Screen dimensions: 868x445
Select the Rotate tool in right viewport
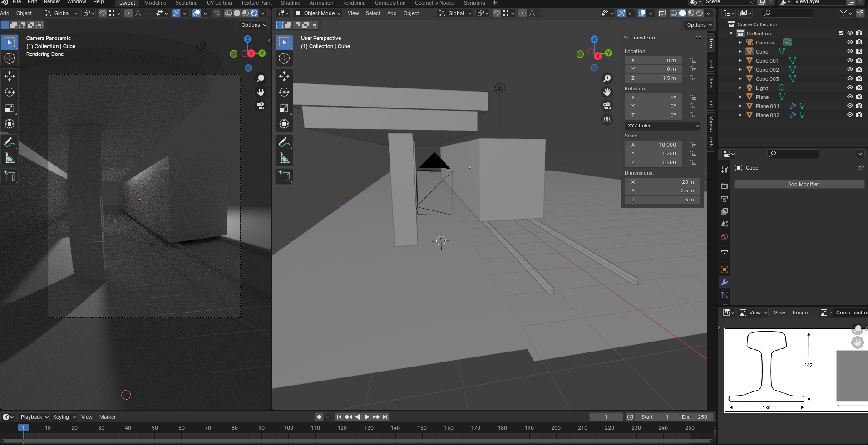[x=284, y=92]
